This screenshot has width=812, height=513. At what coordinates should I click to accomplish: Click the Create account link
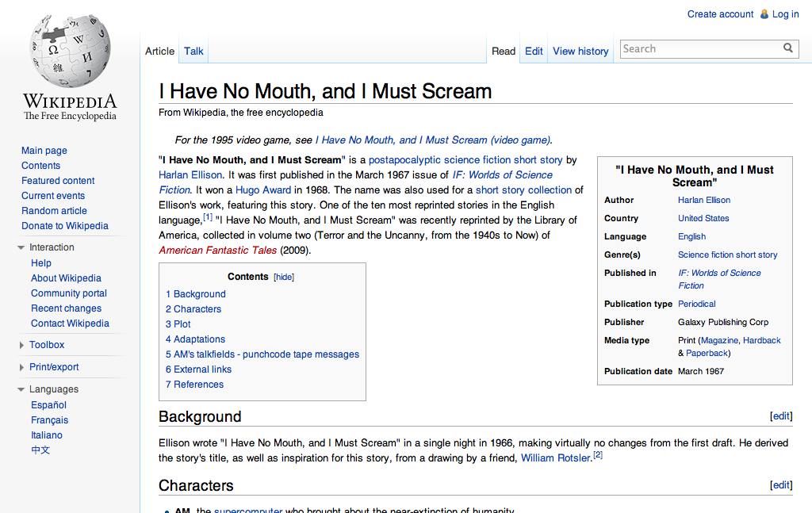720,14
